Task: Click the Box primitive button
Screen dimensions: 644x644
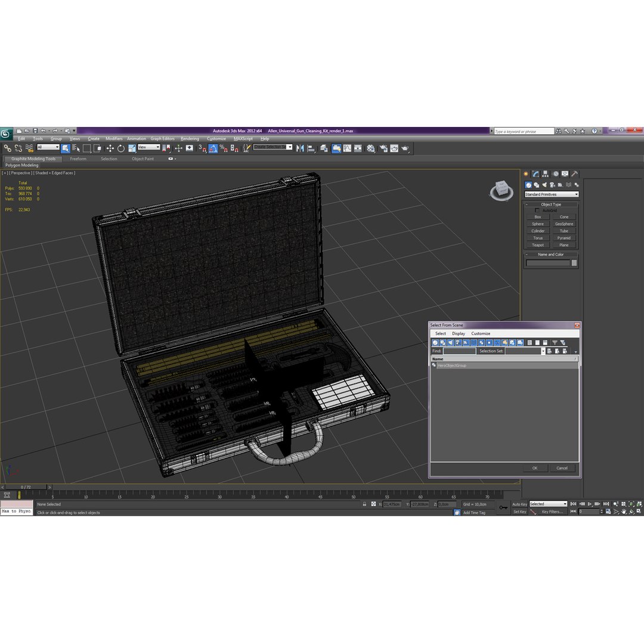Action: point(538,217)
